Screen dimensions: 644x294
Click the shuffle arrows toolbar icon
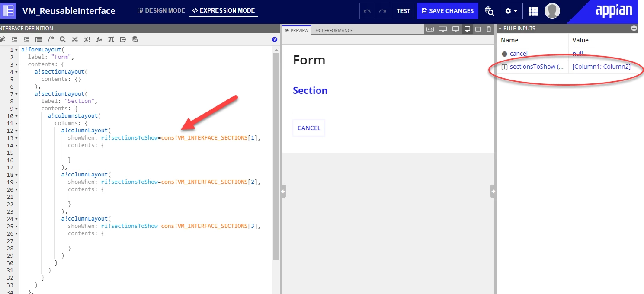click(75, 39)
